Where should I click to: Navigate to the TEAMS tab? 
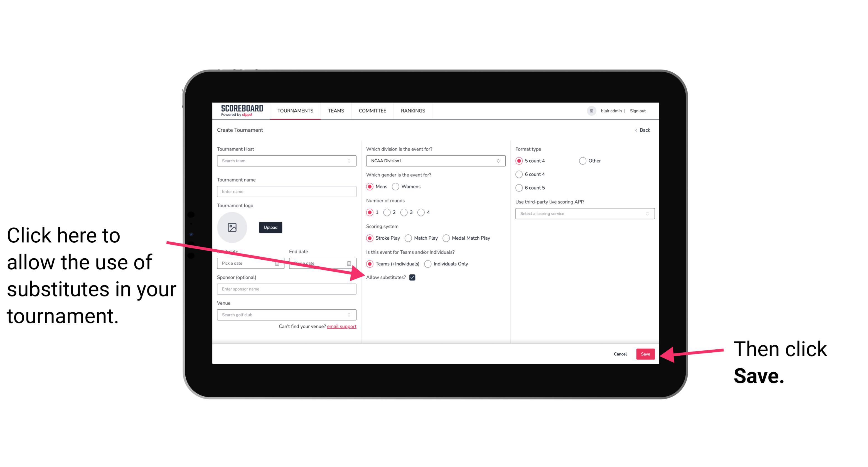point(336,110)
